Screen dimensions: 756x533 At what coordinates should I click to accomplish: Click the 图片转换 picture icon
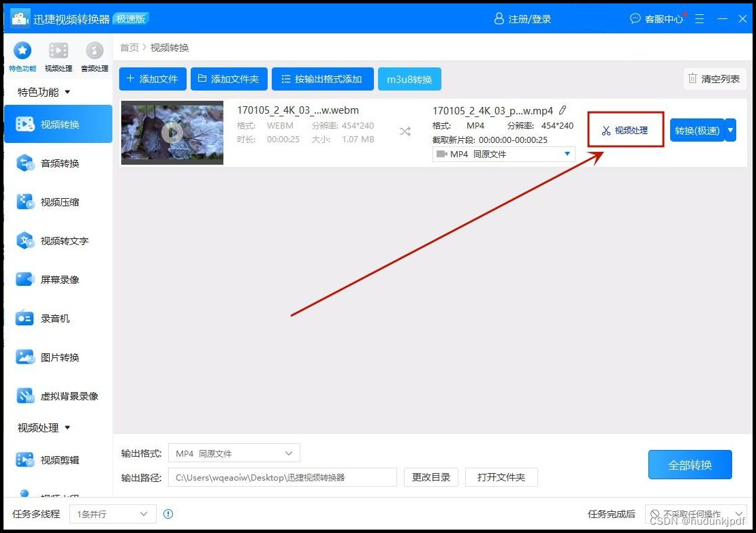[x=25, y=357]
